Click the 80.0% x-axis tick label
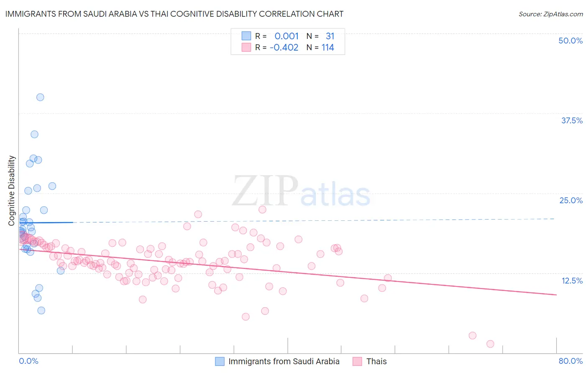The width and height of the screenshot is (588, 373). (570, 361)
